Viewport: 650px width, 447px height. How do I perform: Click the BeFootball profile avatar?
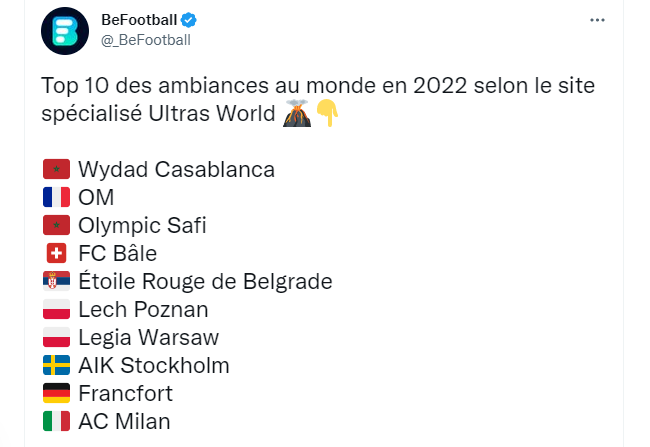click(x=65, y=30)
